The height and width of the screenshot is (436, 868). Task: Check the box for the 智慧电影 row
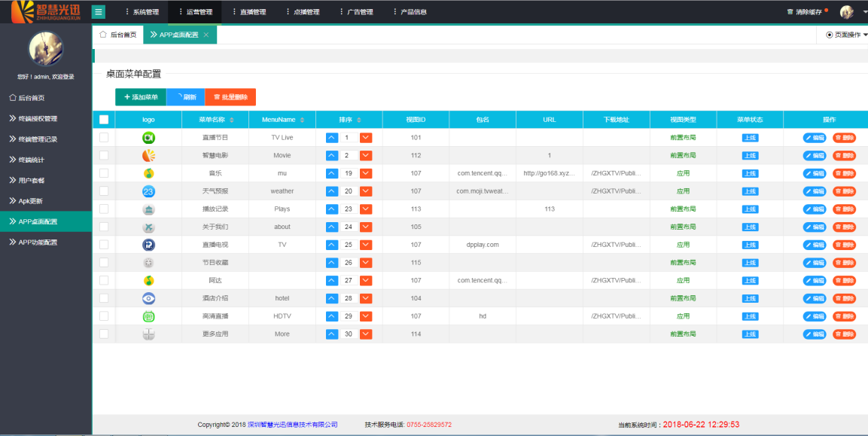pos(104,155)
